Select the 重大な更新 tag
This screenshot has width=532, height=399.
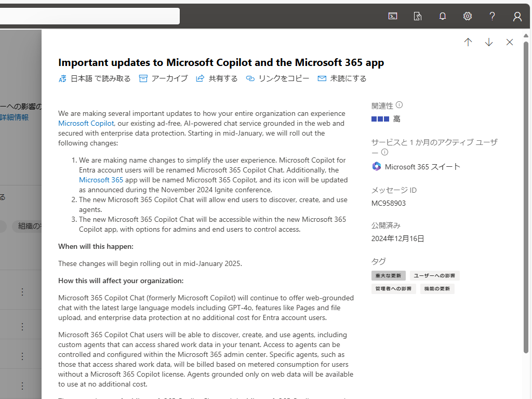tap(389, 275)
